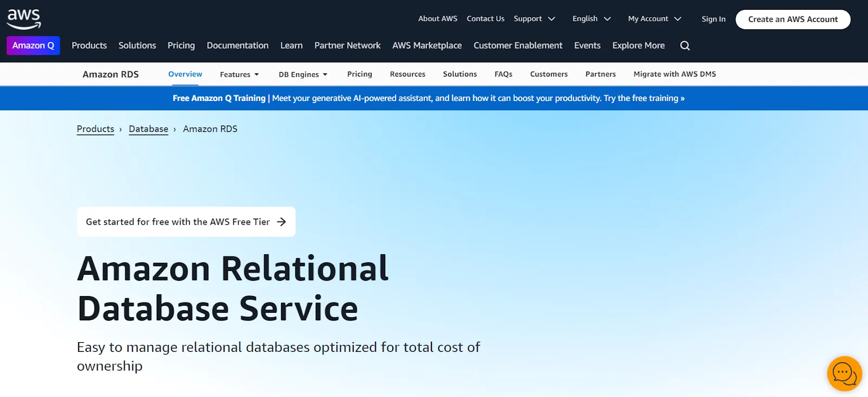
Task: Click Get started for free with AWS Free Tier
Action: 186,222
